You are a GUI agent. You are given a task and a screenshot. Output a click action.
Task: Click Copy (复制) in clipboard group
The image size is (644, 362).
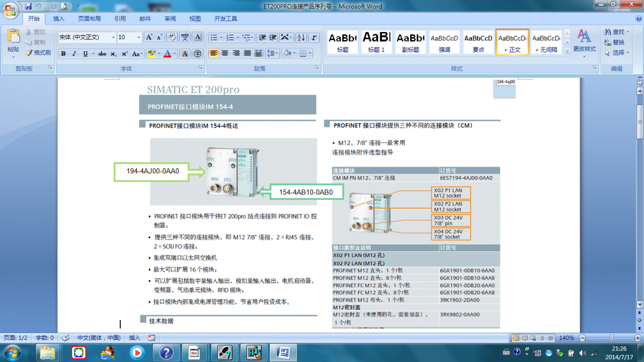tap(36, 42)
